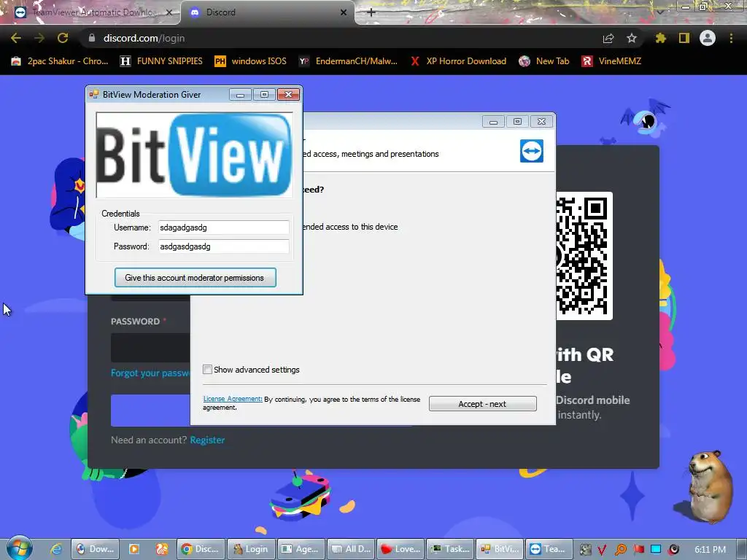Image resolution: width=747 pixels, height=560 pixels.
Task: Open the EndermanCH/Malw... bookmark
Action: [x=348, y=61]
